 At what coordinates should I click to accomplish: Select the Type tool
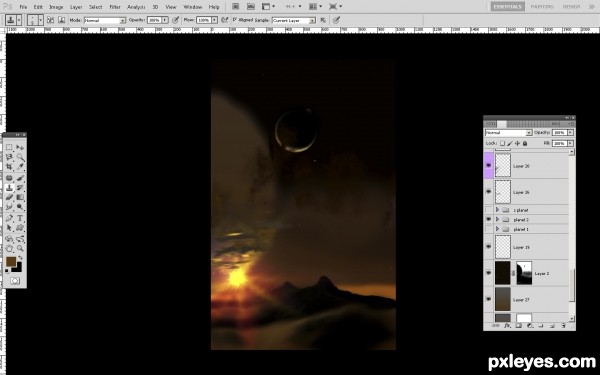20,218
